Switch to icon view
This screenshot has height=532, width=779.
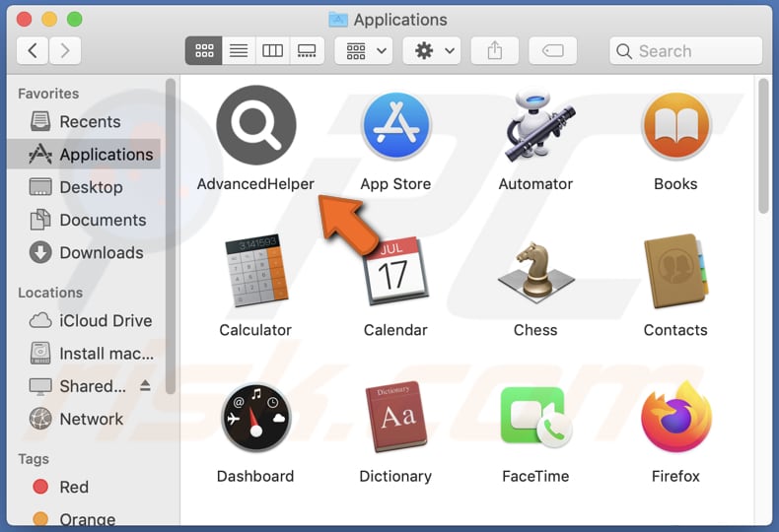click(204, 50)
